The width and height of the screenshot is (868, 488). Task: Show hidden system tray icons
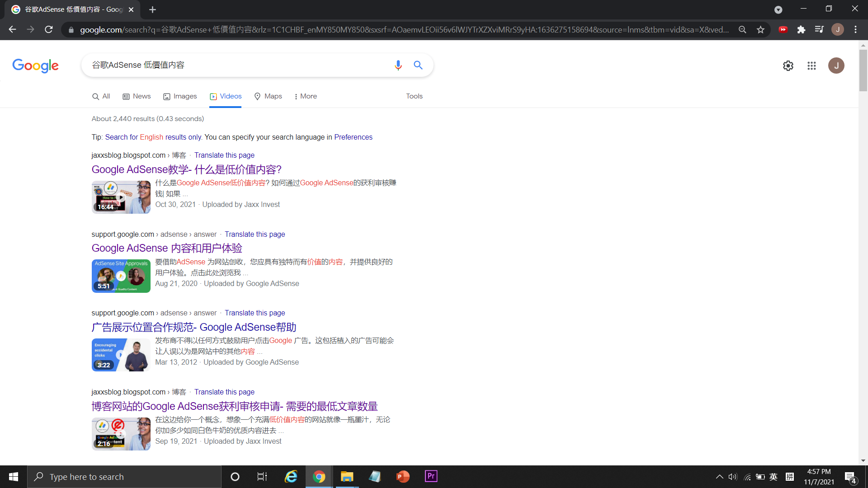pyautogui.click(x=719, y=477)
